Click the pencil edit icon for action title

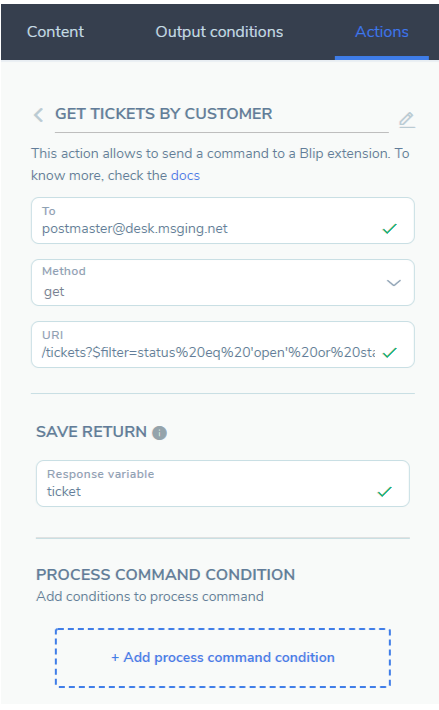pos(406,120)
